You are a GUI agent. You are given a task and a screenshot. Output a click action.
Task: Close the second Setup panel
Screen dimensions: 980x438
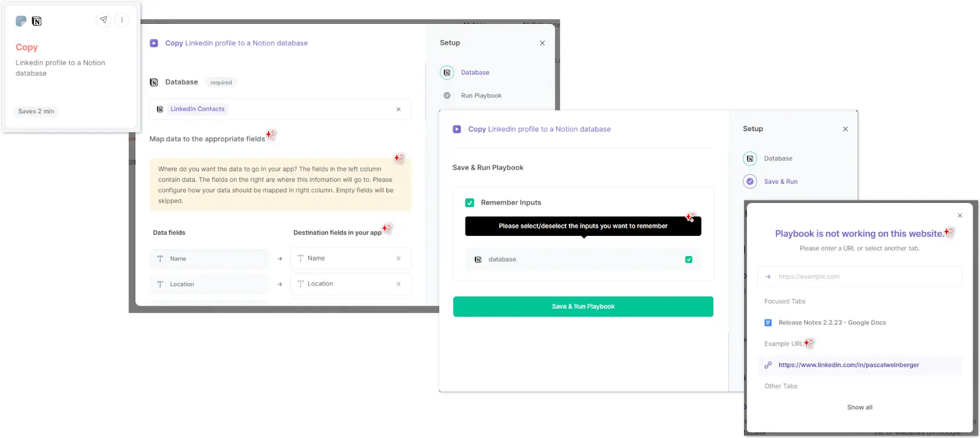845,129
